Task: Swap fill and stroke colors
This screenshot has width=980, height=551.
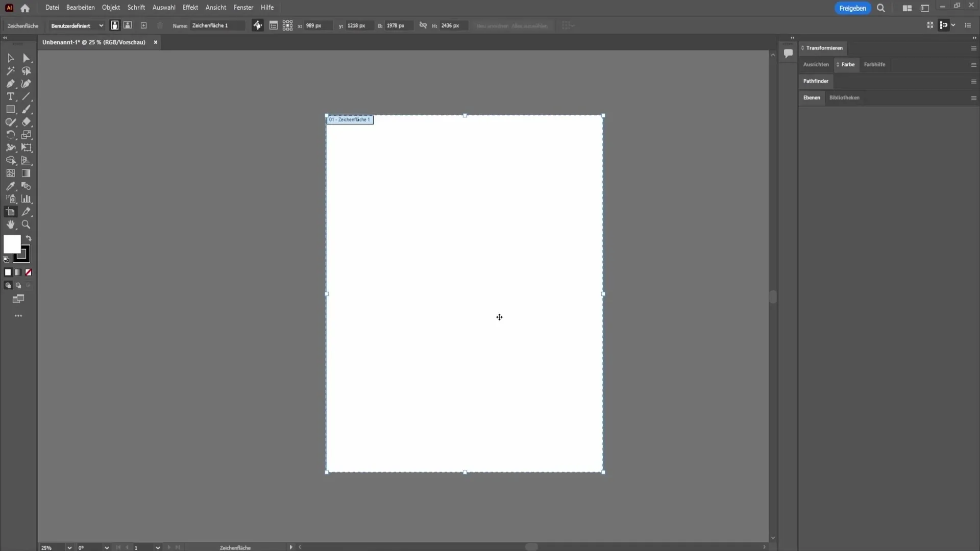Action: point(29,238)
